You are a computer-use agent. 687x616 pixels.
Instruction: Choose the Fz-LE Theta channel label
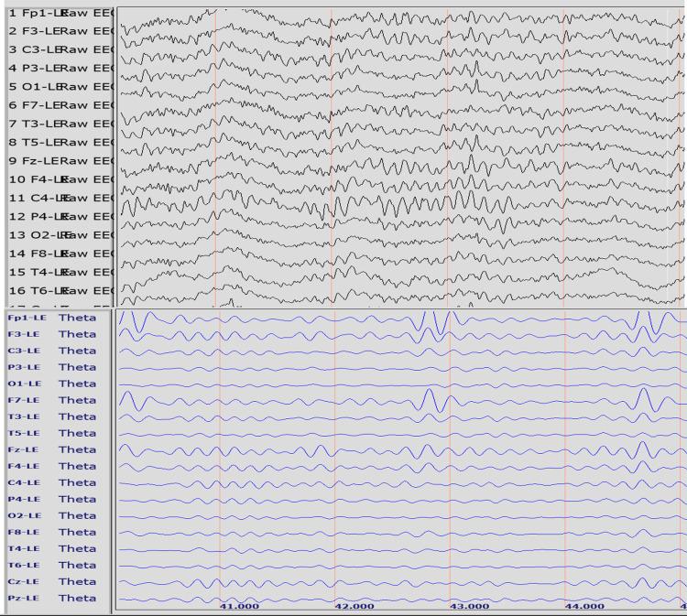pos(51,449)
